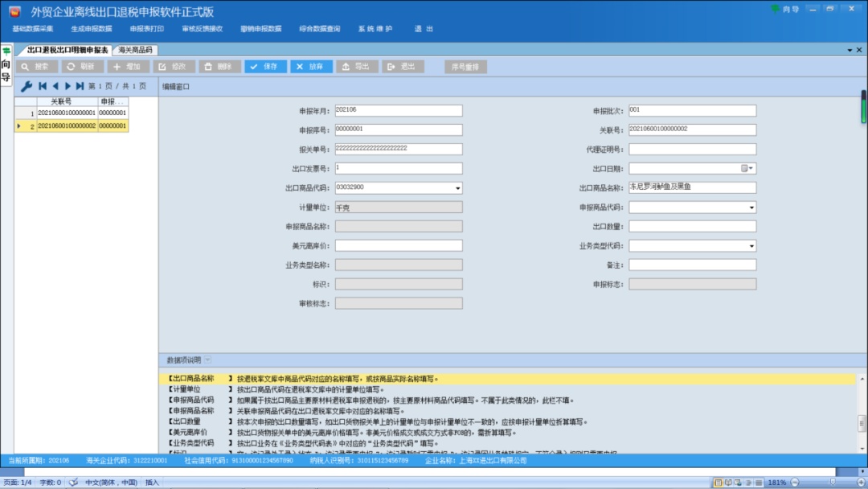Open the 出口日期 date picker dropdown

[751, 169]
